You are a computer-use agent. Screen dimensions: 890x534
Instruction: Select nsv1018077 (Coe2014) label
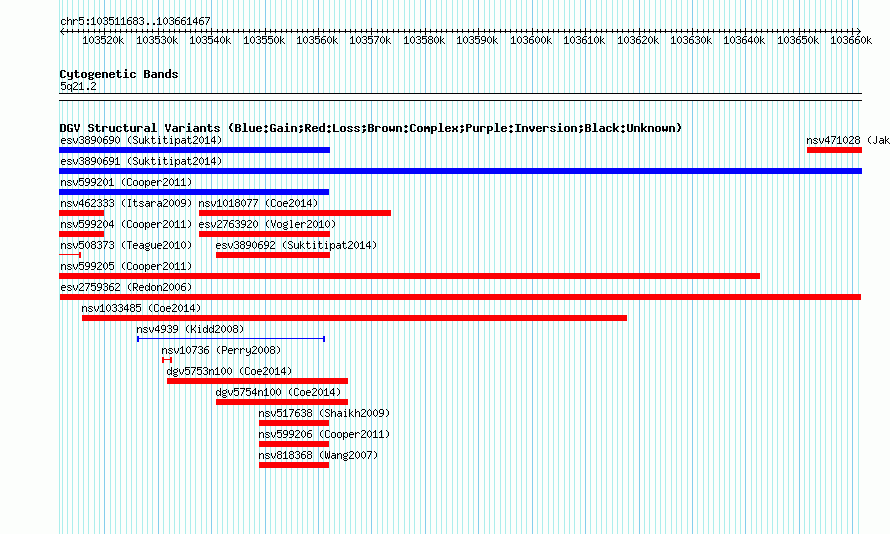click(x=258, y=203)
